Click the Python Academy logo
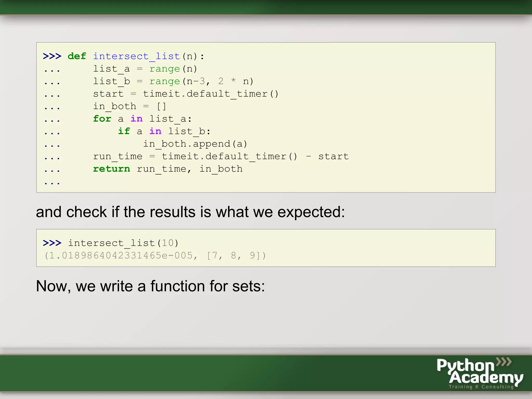The width and height of the screenshot is (532, 399). (x=480, y=374)
